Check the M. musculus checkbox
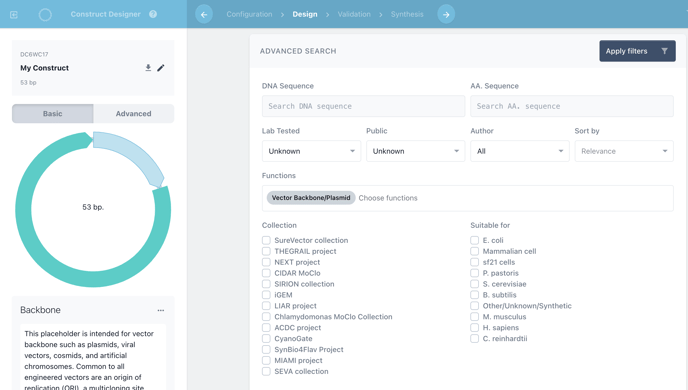The height and width of the screenshot is (390, 688). tap(474, 317)
